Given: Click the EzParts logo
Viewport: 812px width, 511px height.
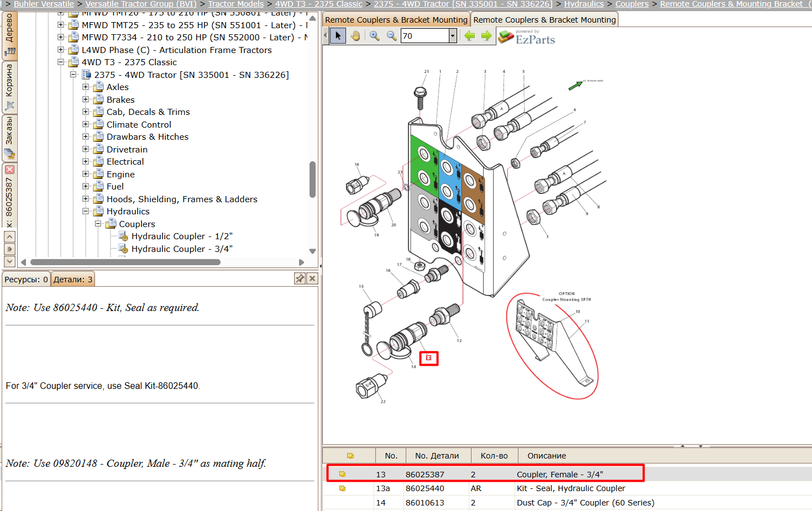Looking at the screenshot, I should click(527, 37).
